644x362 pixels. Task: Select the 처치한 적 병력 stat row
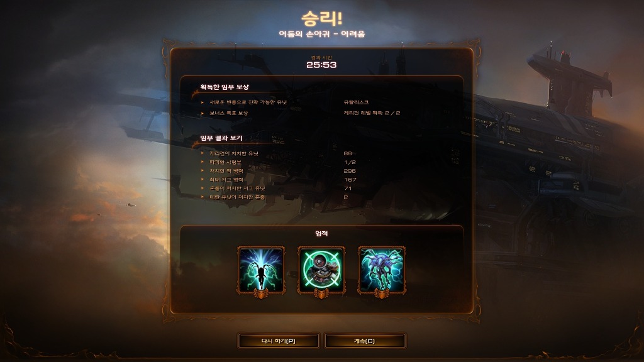321,171
